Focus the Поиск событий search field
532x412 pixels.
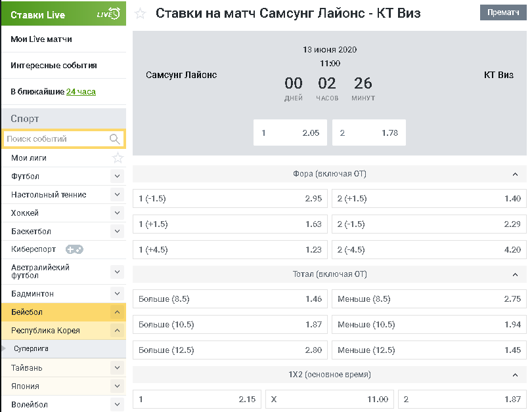56,139
